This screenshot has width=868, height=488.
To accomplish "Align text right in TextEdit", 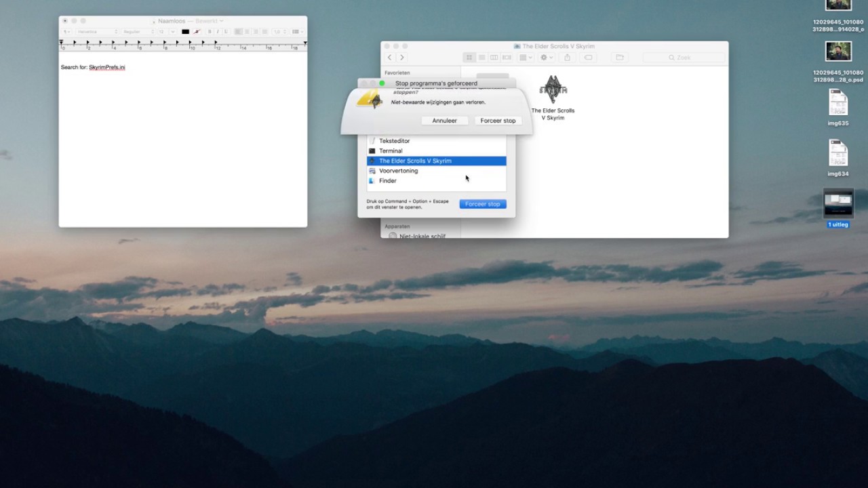I will (x=256, y=32).
